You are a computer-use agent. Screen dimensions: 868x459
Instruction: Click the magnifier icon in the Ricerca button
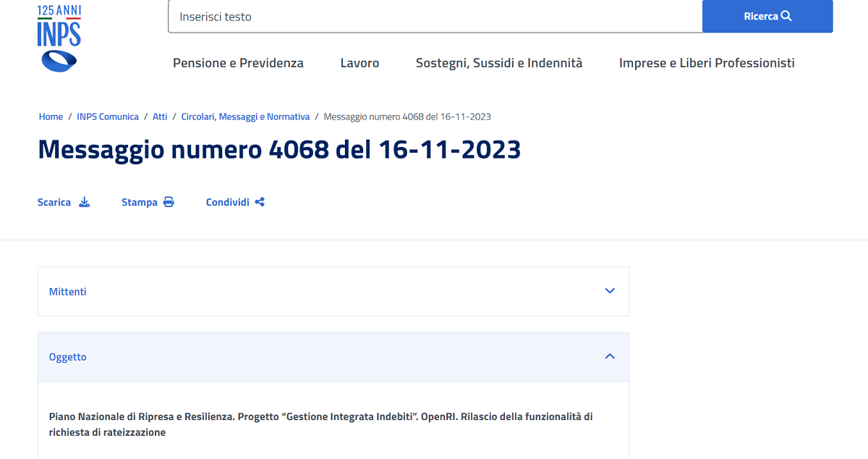(x=788, y=15)
